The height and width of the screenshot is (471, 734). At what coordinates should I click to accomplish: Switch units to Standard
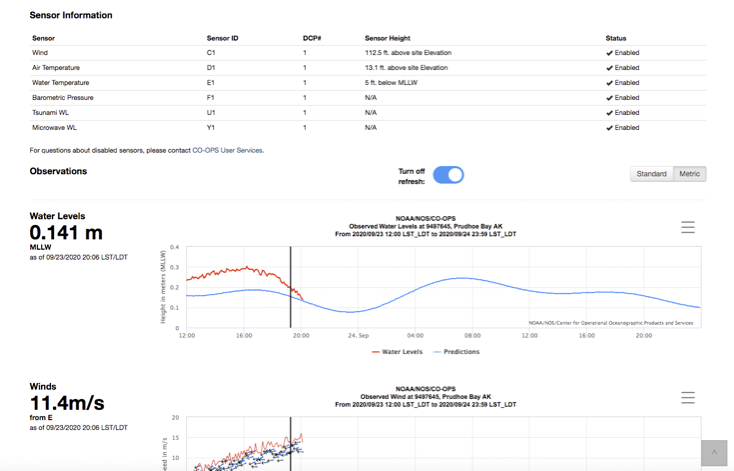652,174
